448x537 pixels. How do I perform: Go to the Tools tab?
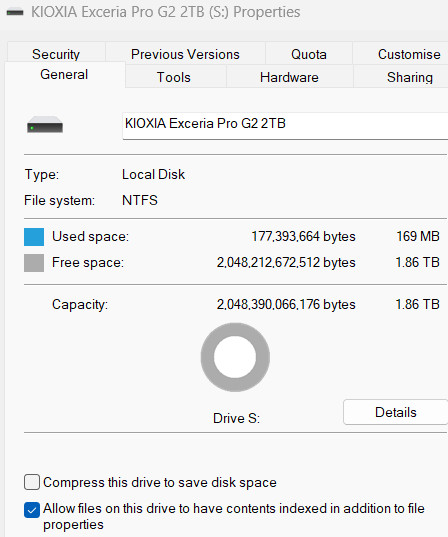(174, 77)
